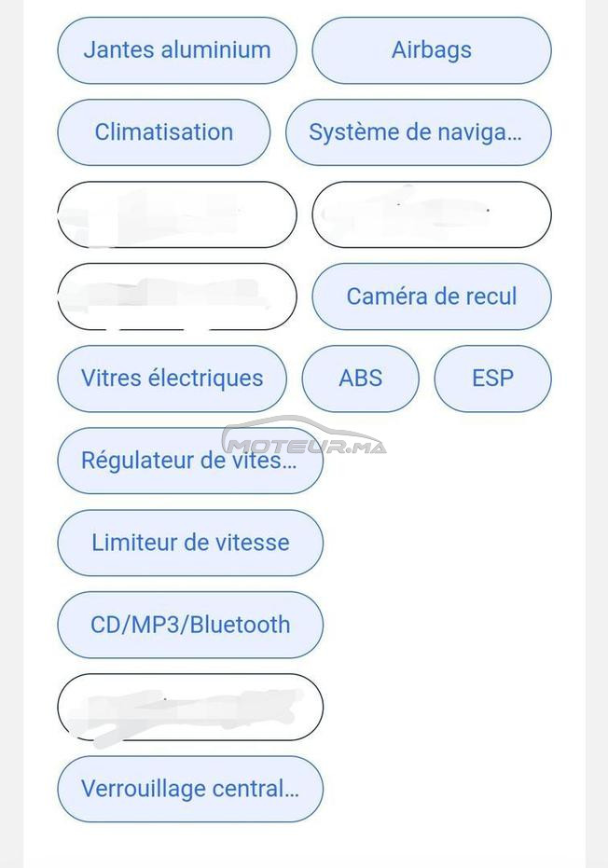Viewport: 608px width, 868px height.
Task: Toggle the Caméra de recul option
Action: tap(432, 296)
